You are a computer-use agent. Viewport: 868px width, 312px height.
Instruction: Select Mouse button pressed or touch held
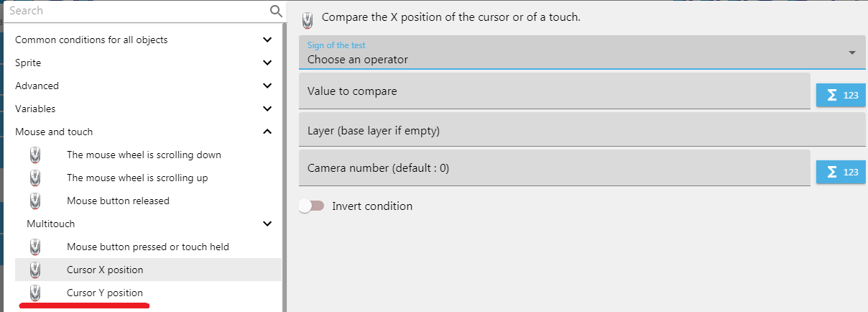coord(147,247)
